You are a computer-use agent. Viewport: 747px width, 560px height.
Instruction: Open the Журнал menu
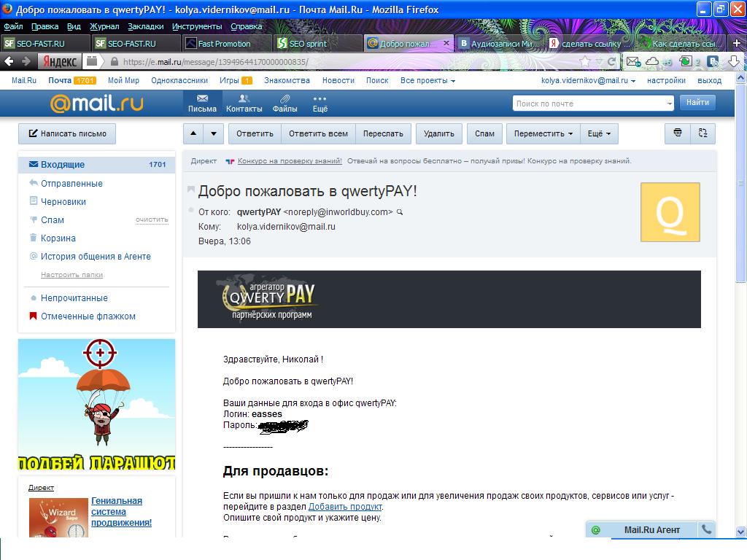click(x=104, y=26)
